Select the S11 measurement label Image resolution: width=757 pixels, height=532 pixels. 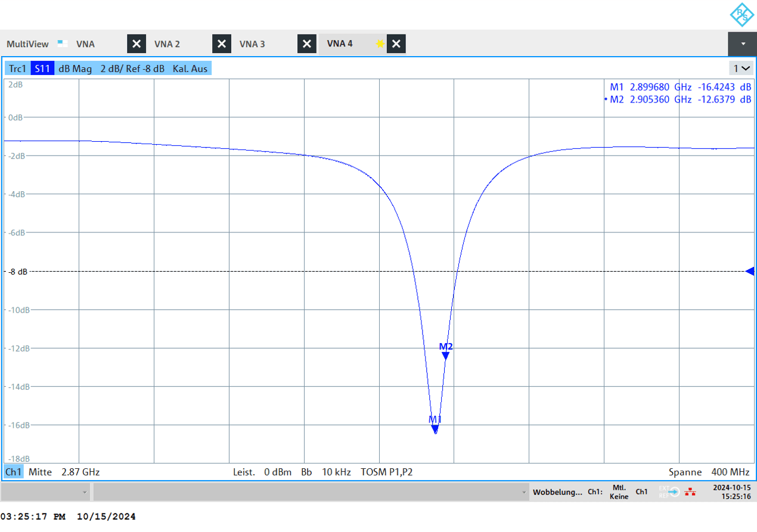click(x=42, y=69)
